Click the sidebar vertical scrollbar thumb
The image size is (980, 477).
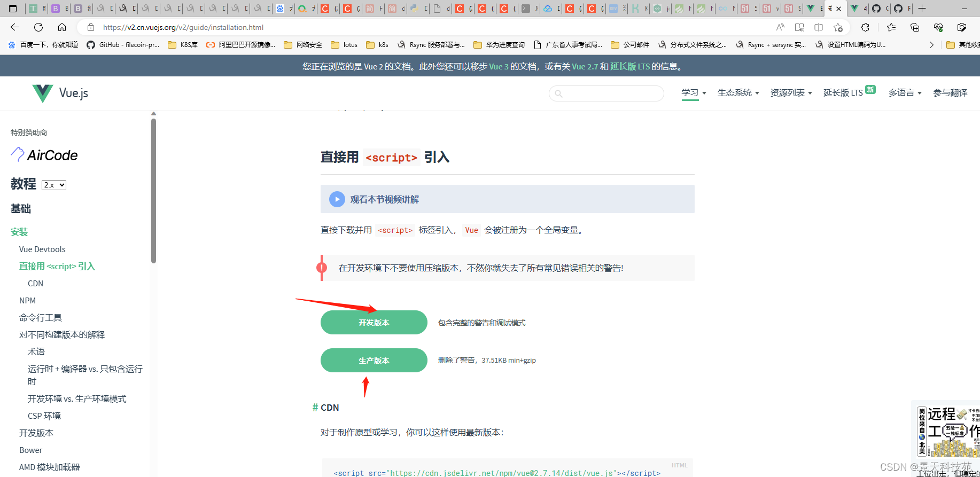pyautogui.click(x=153, y=191)
